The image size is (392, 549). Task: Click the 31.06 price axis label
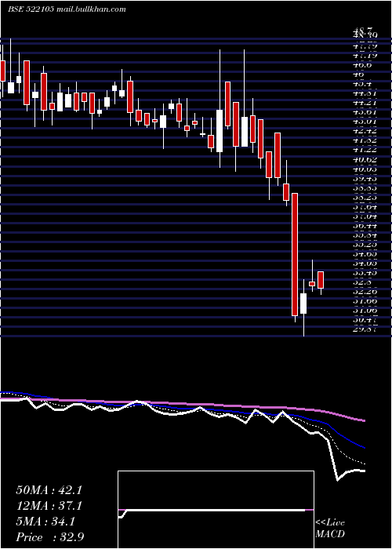[365, 311]
